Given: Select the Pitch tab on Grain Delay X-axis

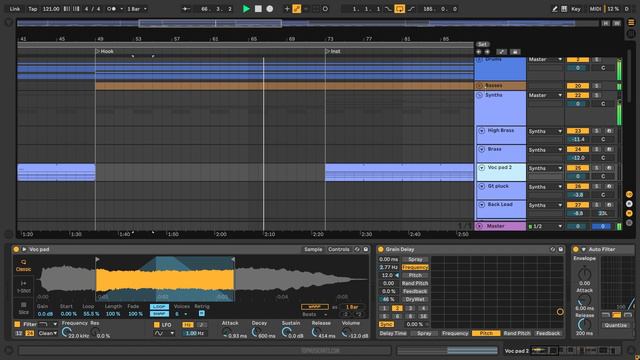Looking at the screenshot, I should coord(486,333).
